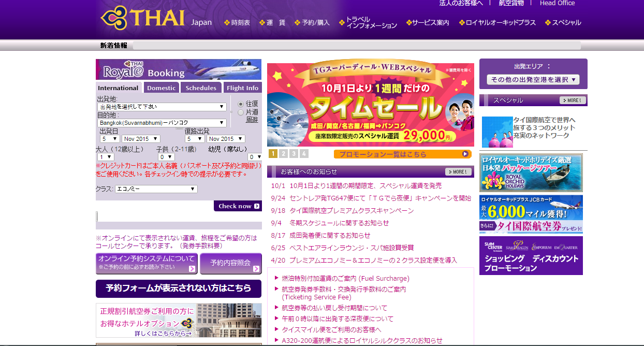
Task: Go to 法人のお客様へ link
Action: (461, 3)
